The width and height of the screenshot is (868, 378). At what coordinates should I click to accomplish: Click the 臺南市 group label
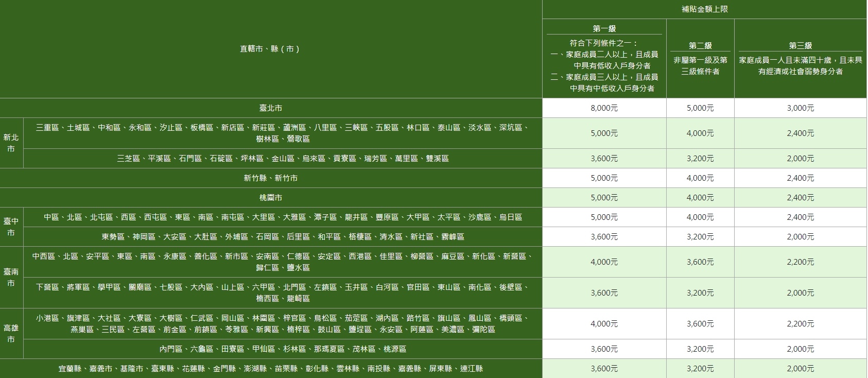click(11, 278)
